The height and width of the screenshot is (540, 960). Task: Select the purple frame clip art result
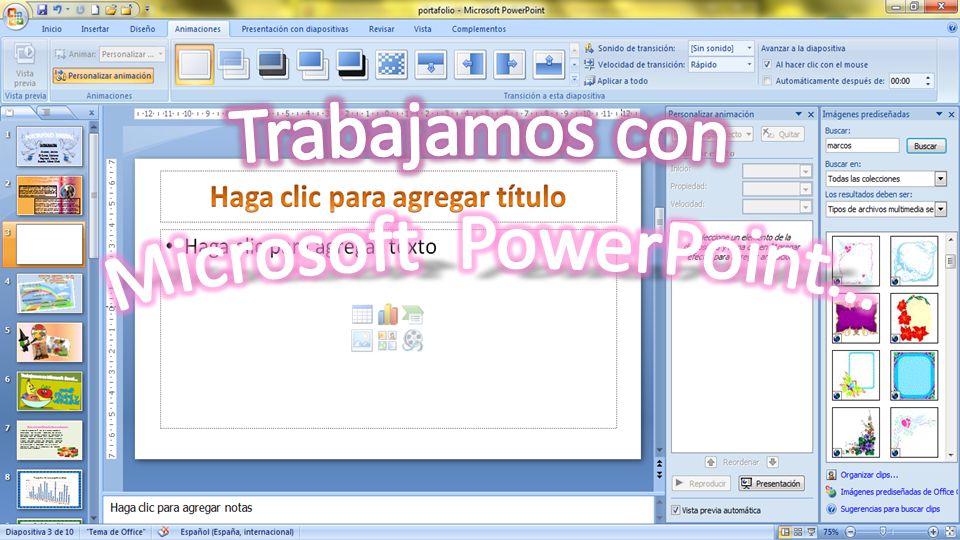(x=855, y=318)
